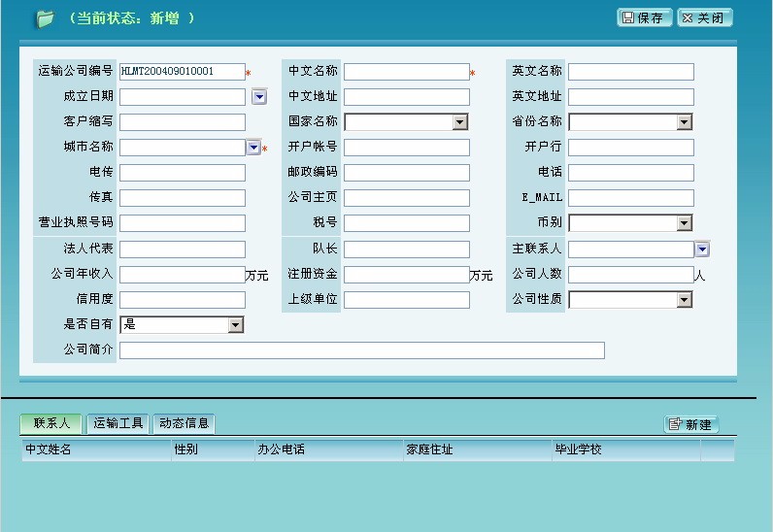The height and width of the screenshot is (532, 773).
Task: Select the 注册资金 input field
Action: 407,274
